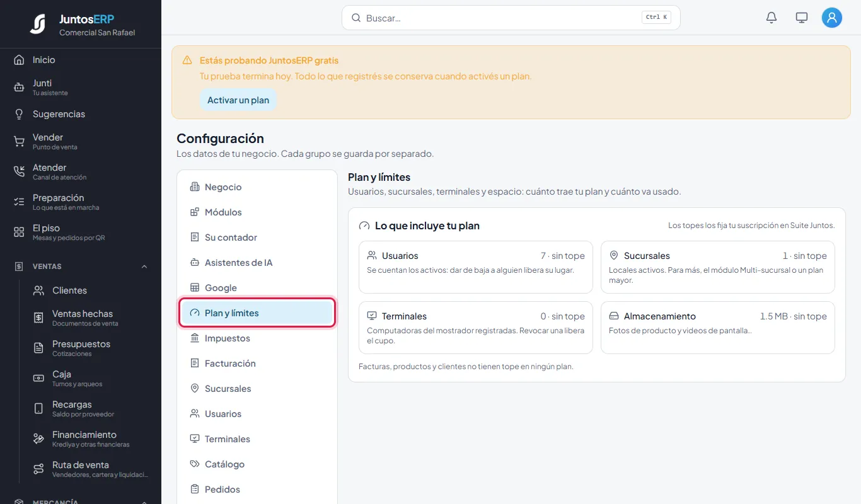The height and width of the screenshot is (504, 861).
Task: Open the Negocio settings tab
Action: pyautogui.click(x=257, y=187)
